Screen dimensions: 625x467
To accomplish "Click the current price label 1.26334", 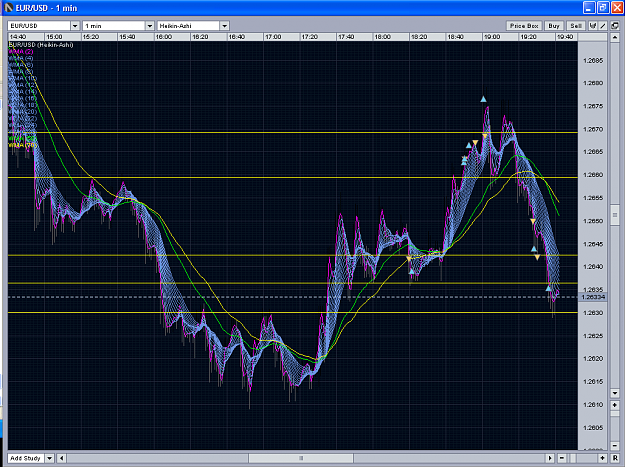I will pos(593,297).
